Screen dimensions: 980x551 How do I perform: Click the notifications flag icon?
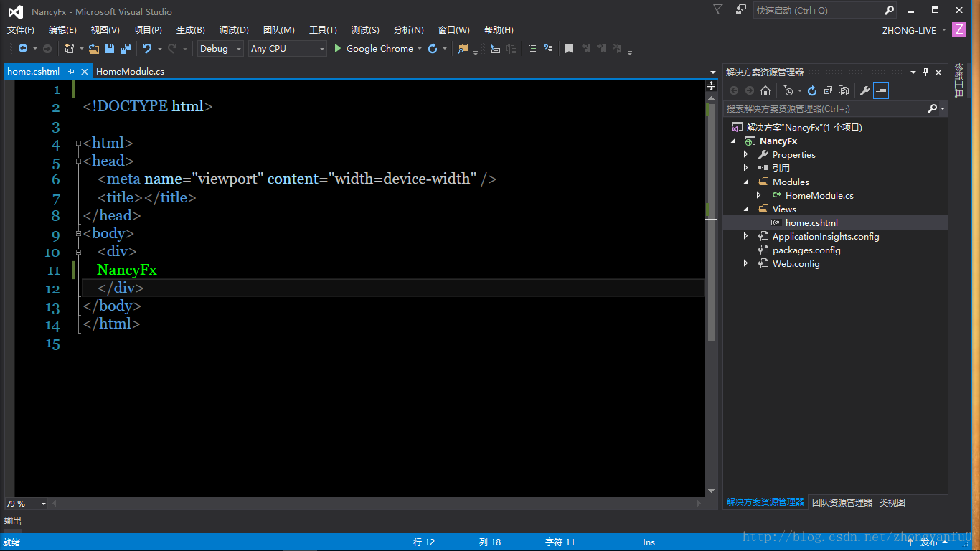tap(717, 10)
